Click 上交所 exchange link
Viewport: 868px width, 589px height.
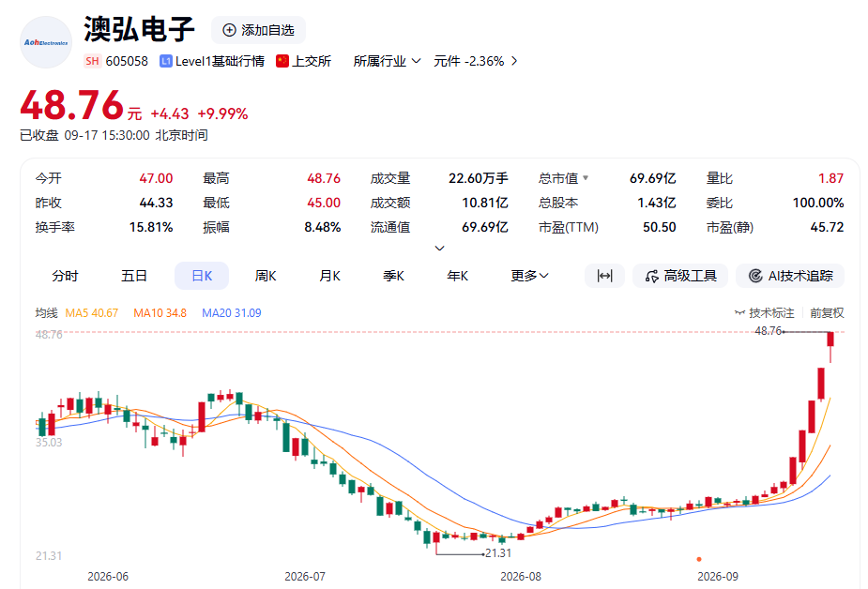(312, 61)
